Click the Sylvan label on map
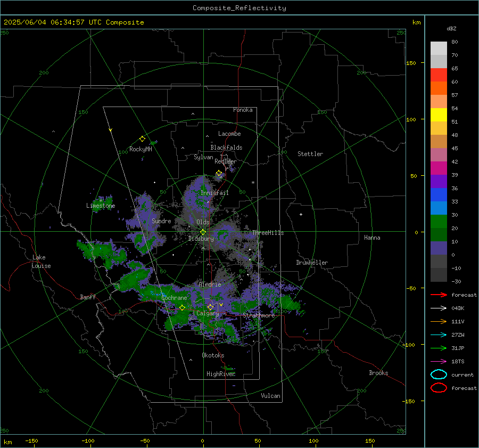Screen dimensions: 479x448 click(x=203, y=157)
